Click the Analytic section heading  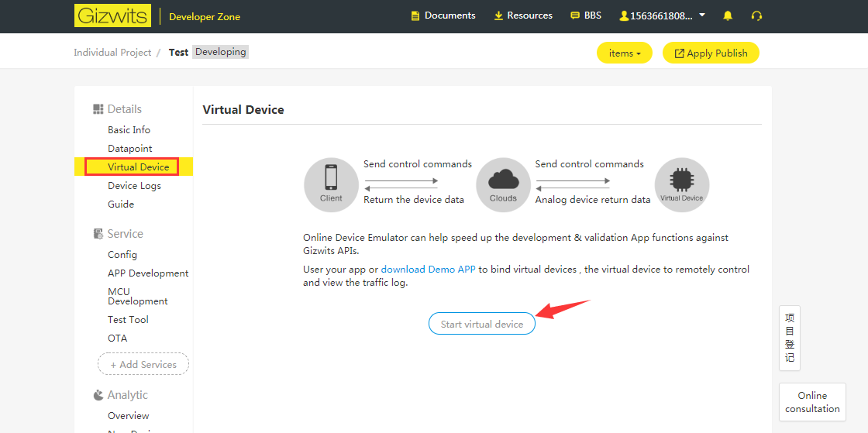(127, 395)
